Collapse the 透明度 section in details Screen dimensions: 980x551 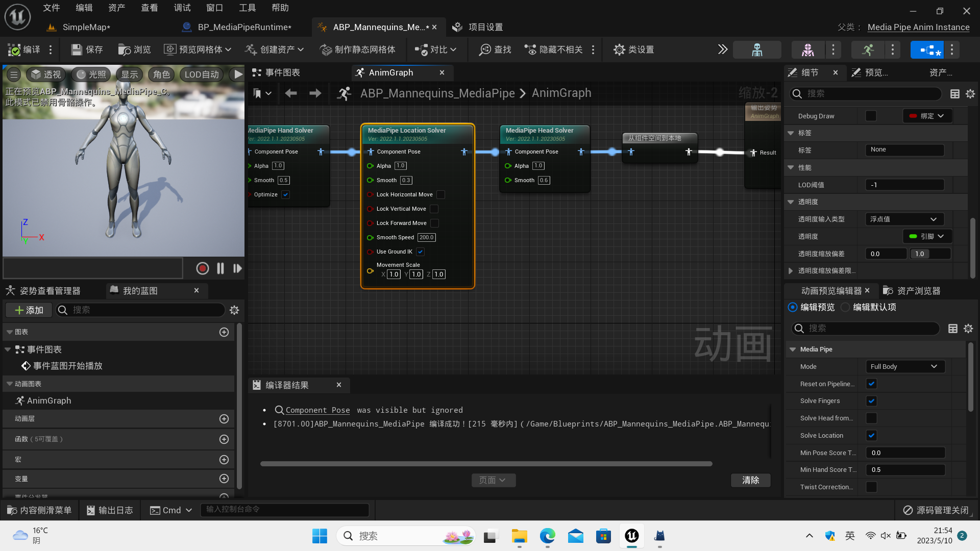[x=791, y=202]
